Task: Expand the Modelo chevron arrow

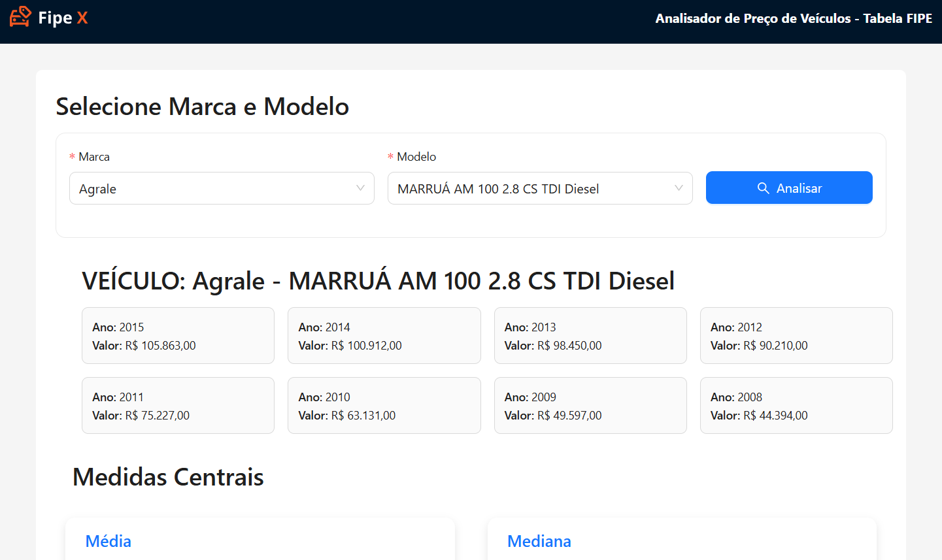Action: (679, 188)
